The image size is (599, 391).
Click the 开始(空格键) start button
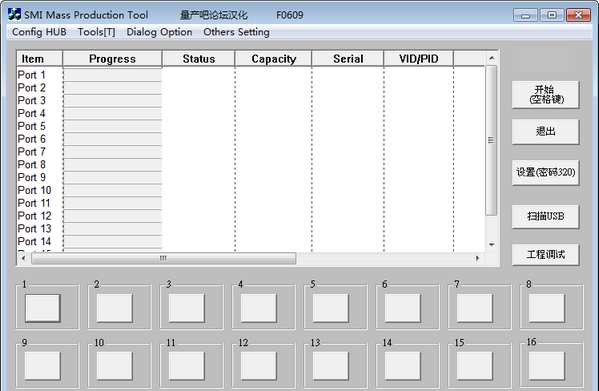546,94
